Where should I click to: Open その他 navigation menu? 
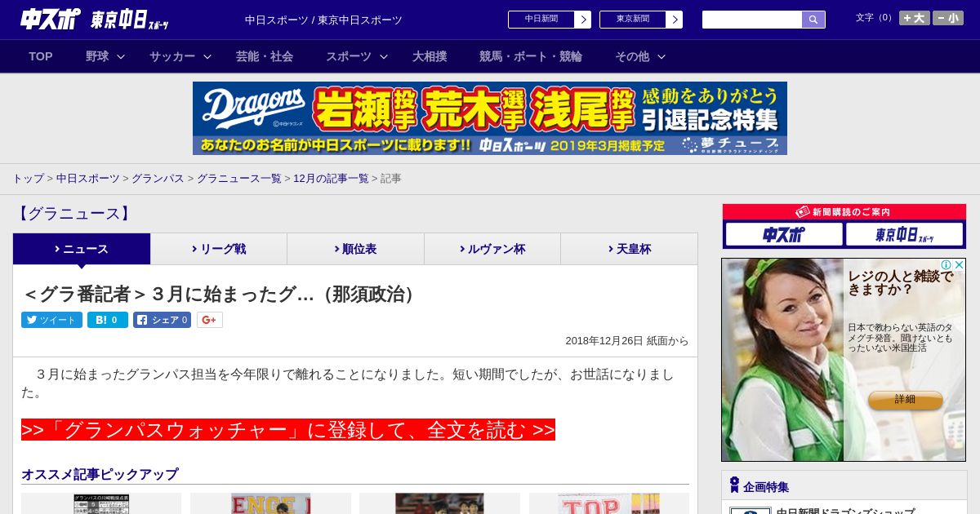click(x=632, y=56)
